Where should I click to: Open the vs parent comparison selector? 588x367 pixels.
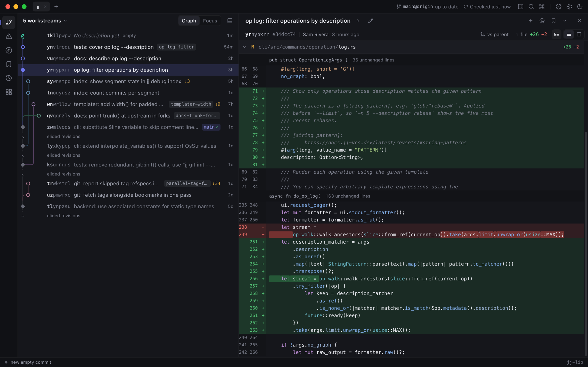tap(494, 34)
